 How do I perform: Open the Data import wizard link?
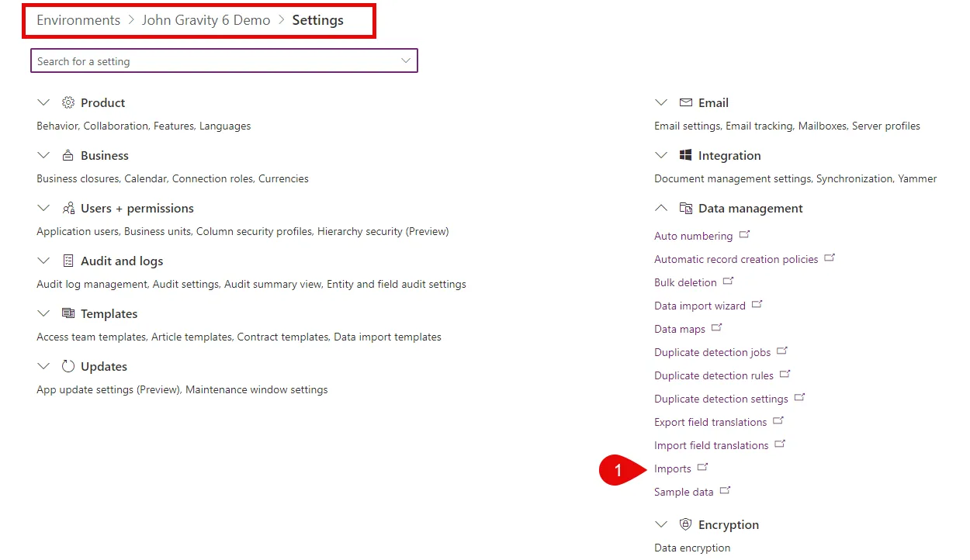coord(700,306)
